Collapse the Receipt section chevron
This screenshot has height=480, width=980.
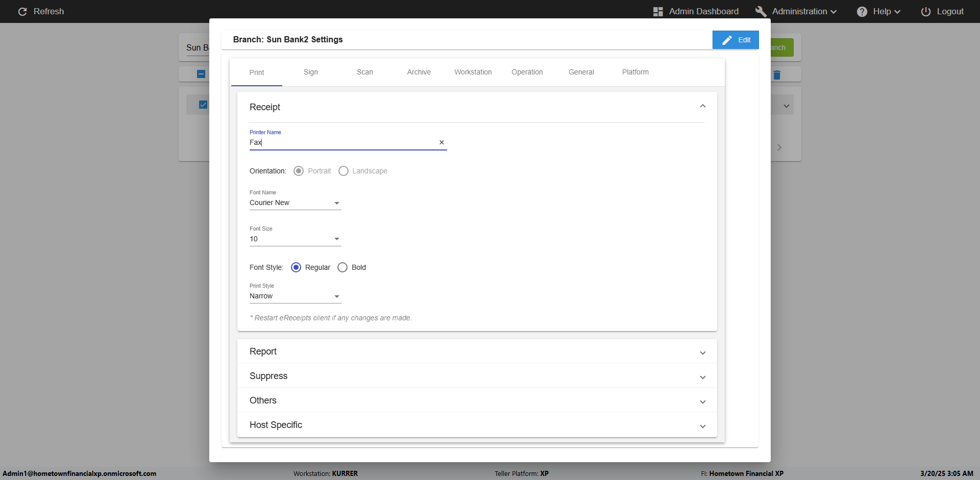[x=702, y=106]
